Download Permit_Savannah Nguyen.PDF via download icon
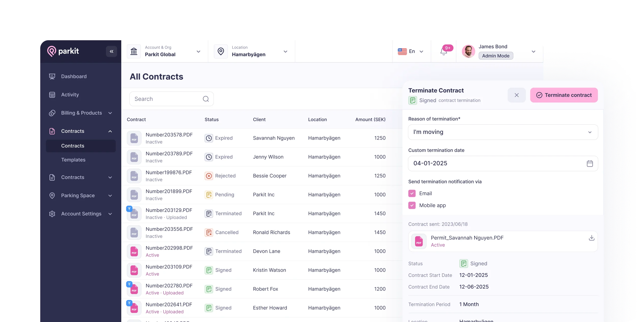Image resolution: width=644 pixels, height=322 pixels. pos(591,238)
